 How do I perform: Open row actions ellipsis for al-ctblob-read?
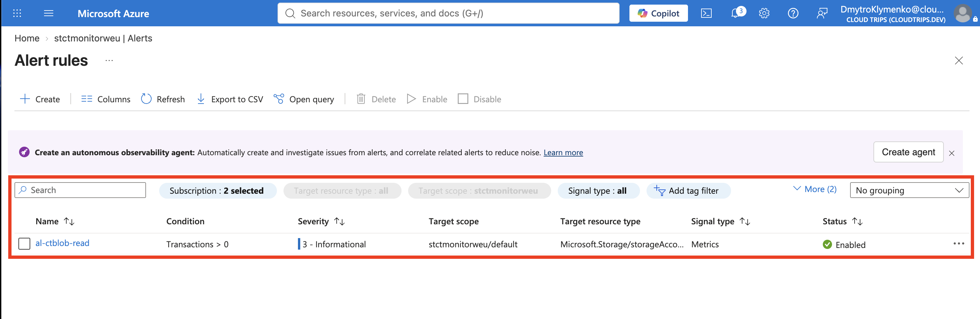click(x=958, y=244)
